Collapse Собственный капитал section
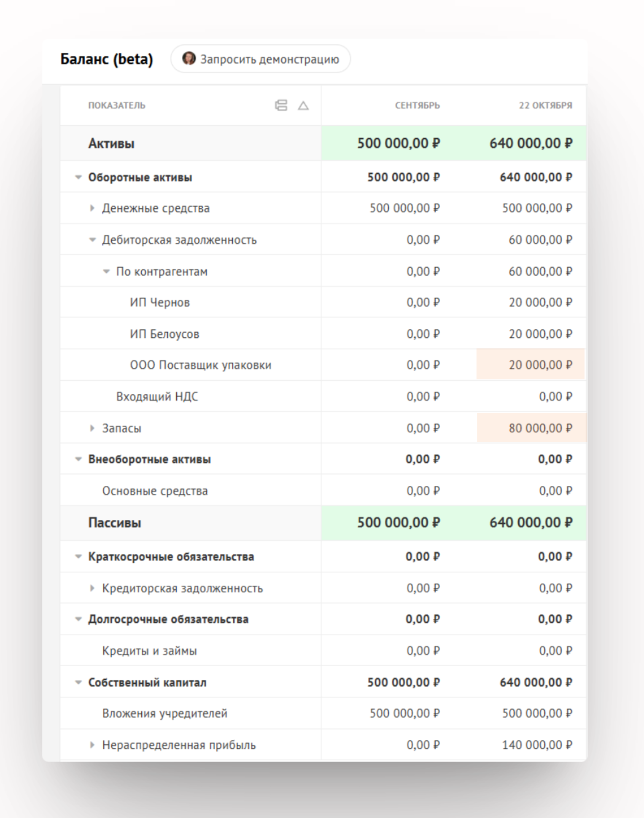This screenshot has width=644, height=818. click(78, 683)
